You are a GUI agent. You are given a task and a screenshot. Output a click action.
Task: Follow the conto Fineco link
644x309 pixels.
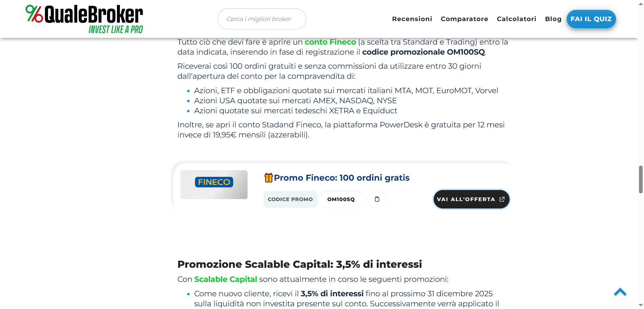[330, 42]
